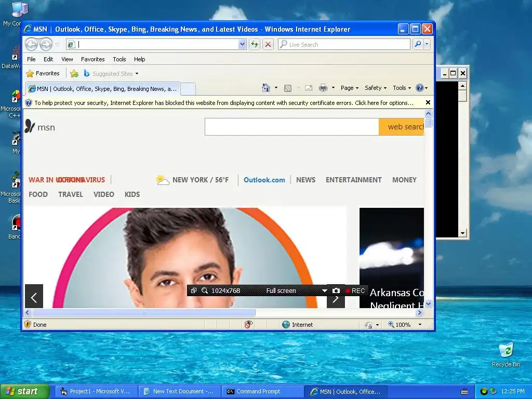This screenshot has height=399, width=532.
Task: Open the File menu
Action: coord(31,59)
